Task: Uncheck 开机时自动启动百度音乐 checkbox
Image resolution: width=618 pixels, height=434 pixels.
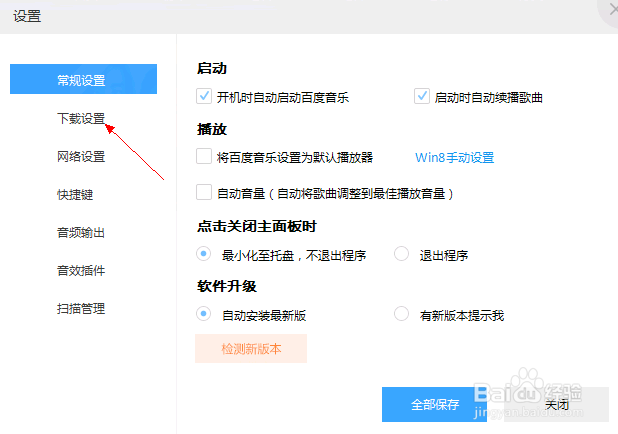Action: click(x=204, y=96)
